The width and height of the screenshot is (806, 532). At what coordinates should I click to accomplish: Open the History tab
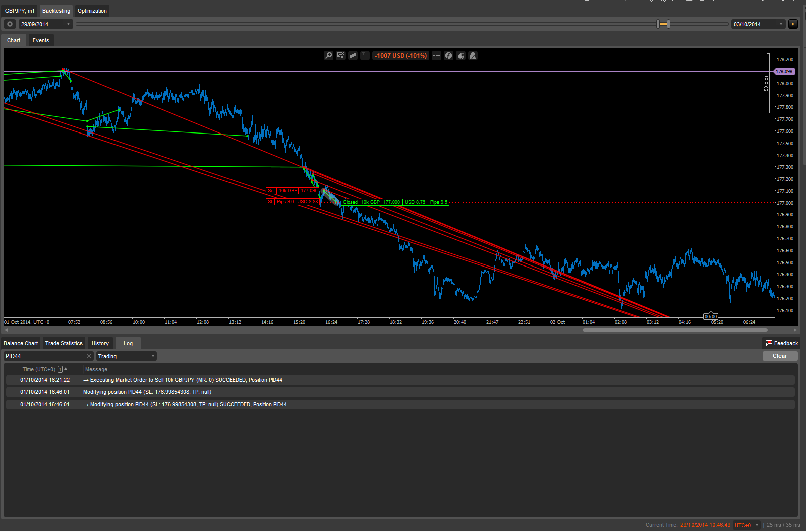[x=100, y=343]
